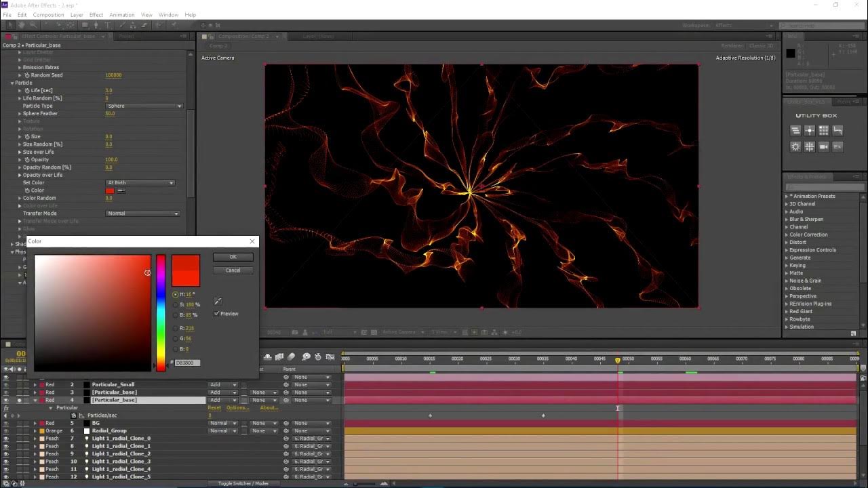
Task: Click the eyedropper icon in the Color dialog
Action: 218,301
